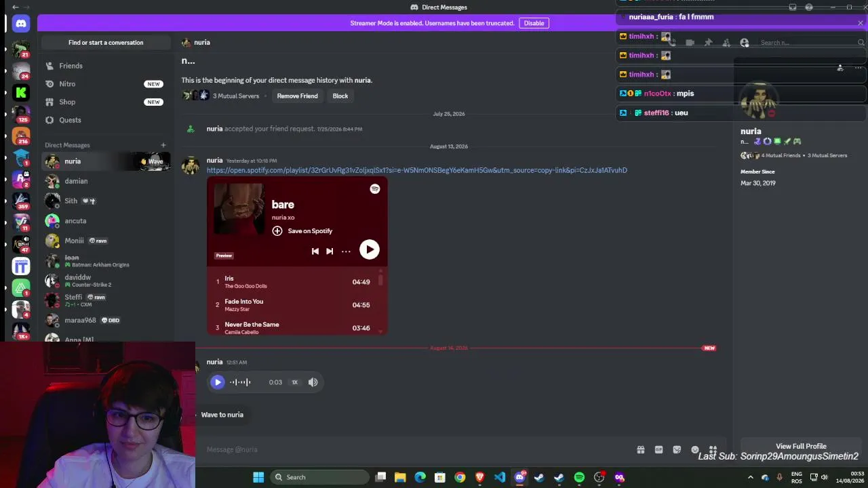Block the user nuria
868x488 pixels.
pos(340,96)
